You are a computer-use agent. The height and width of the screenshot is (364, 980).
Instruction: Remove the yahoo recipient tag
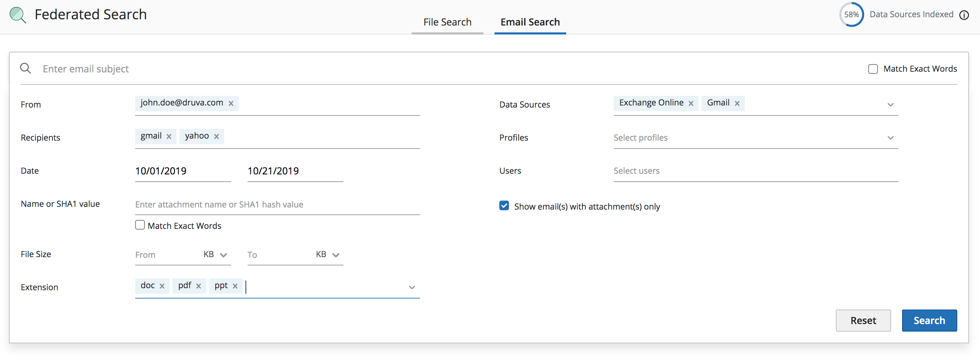point(217,136)
